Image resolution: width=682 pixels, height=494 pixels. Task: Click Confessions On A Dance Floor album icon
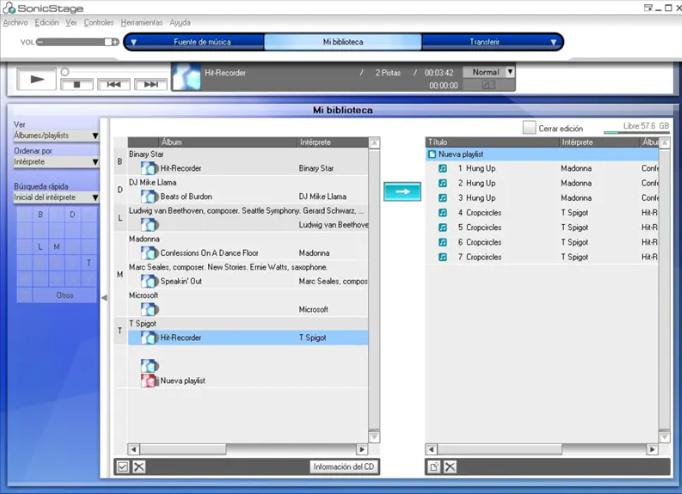click(x=149, y=253)
